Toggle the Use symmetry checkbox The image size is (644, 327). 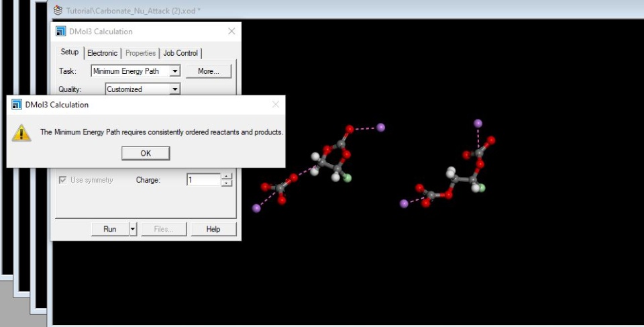click(63, 180)
